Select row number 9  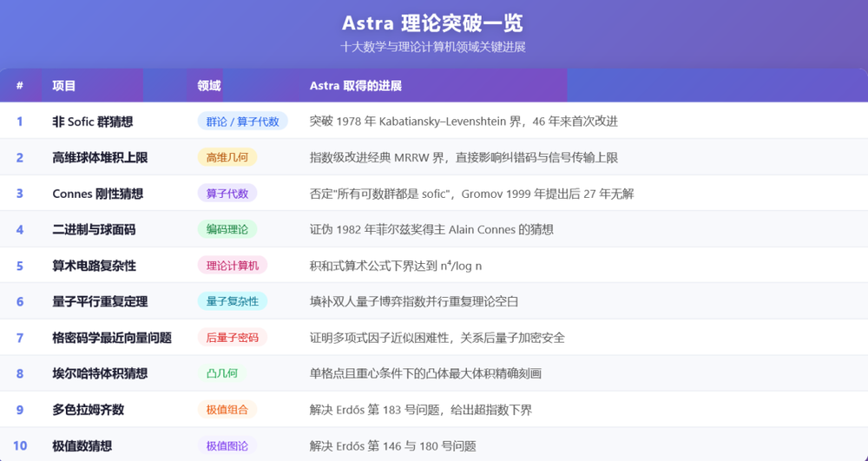click(x=20, y=410)
